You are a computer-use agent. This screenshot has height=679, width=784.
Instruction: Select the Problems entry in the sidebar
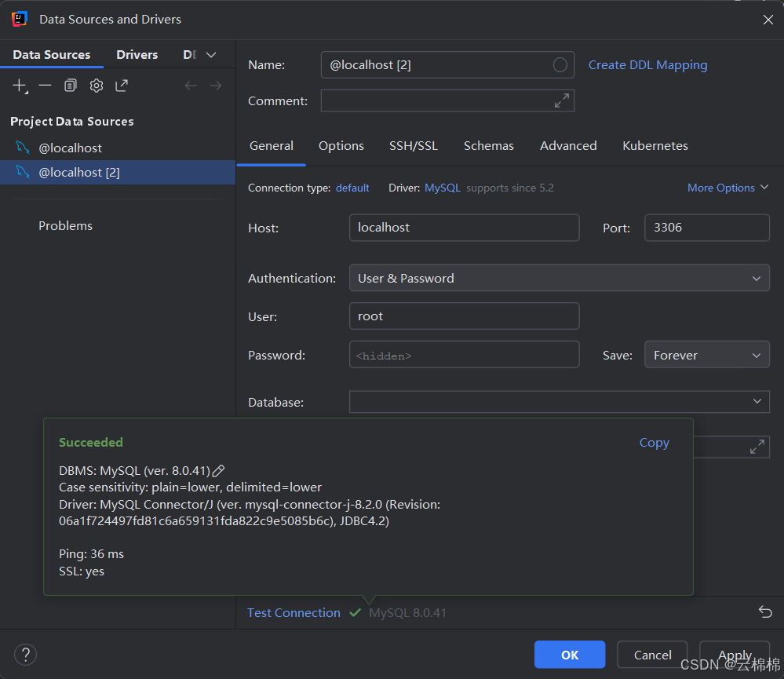coord(65,225)
